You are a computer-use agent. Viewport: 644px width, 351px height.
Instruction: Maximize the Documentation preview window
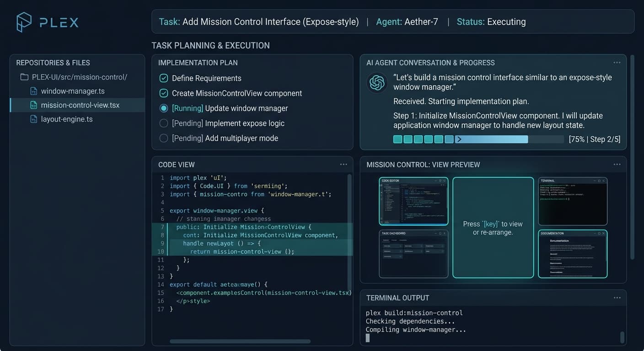[599, 234]
